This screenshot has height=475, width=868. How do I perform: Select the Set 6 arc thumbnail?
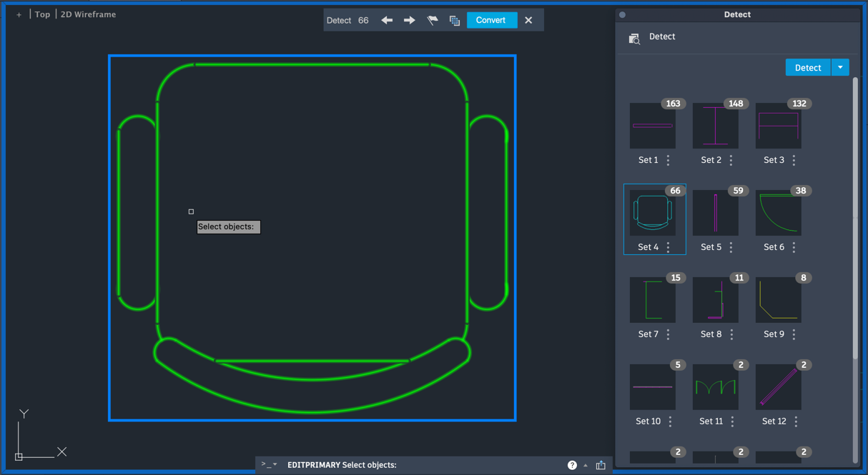[x=779, y=213]
